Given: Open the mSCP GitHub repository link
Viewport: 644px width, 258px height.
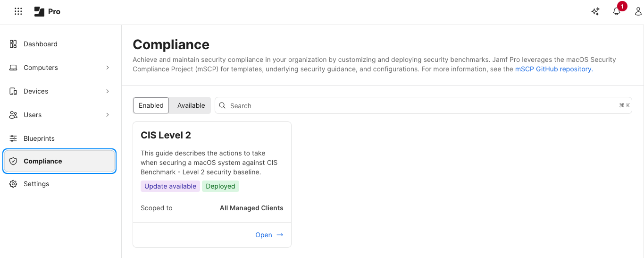Looking at the screenshot, I should coord(553,69).
